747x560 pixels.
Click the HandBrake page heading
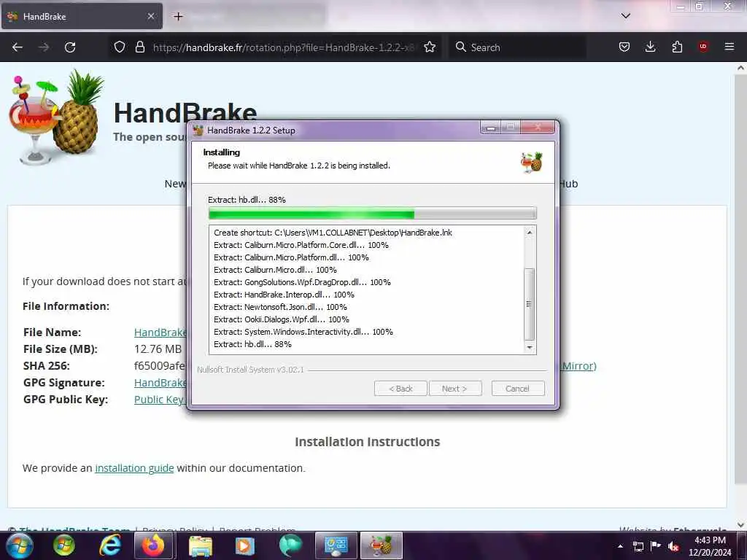pos(185,113)
